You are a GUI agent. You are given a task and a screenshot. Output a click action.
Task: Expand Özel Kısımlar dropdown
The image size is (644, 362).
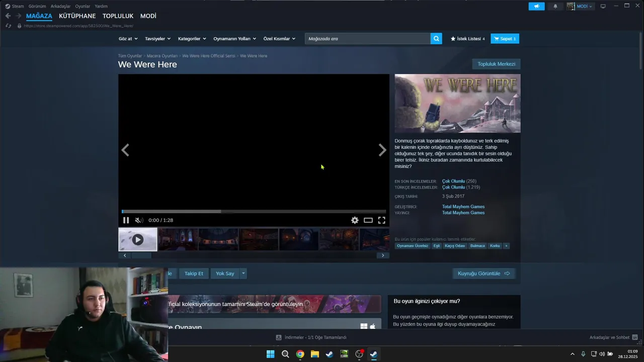coord(279,39)
